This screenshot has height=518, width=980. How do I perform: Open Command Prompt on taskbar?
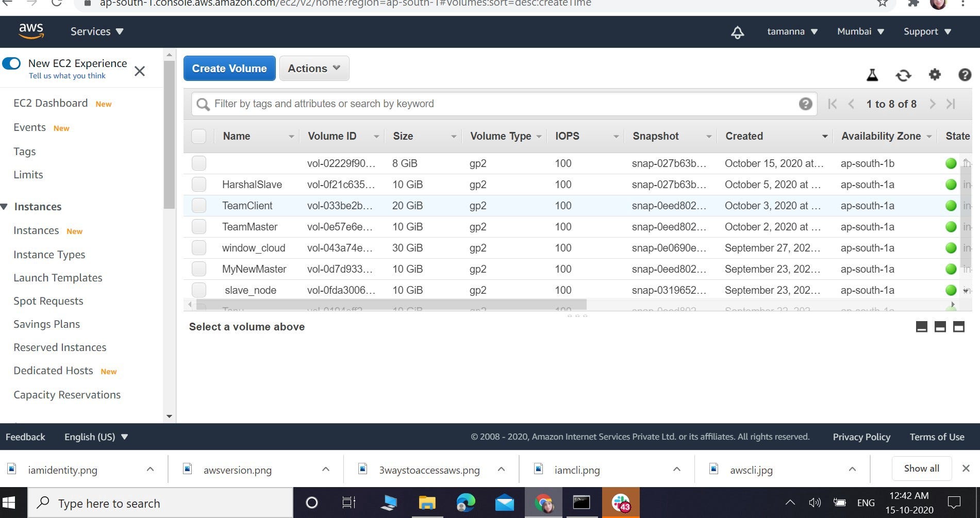(582, 503)
